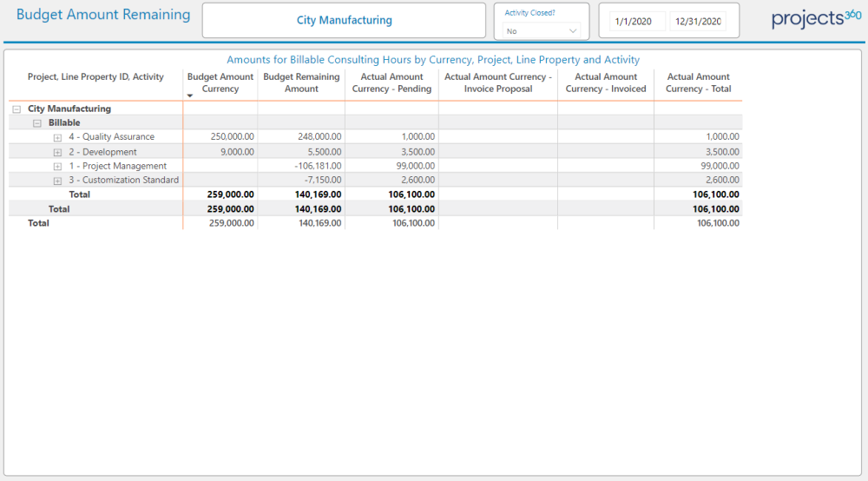This screenshot has height=481, width=868.
Task: Open the Activity Closed dropdown
Action: [x=542, y=30]
